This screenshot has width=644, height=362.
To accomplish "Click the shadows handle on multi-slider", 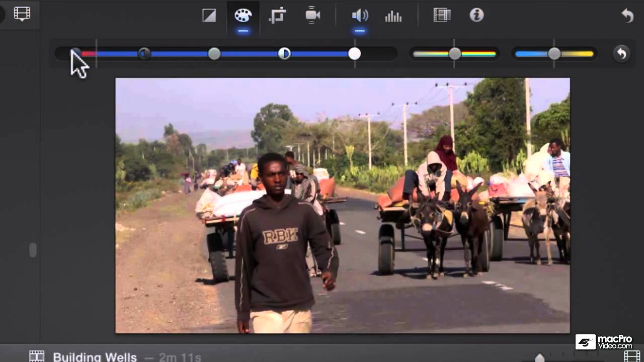I will tap(75, 53).
